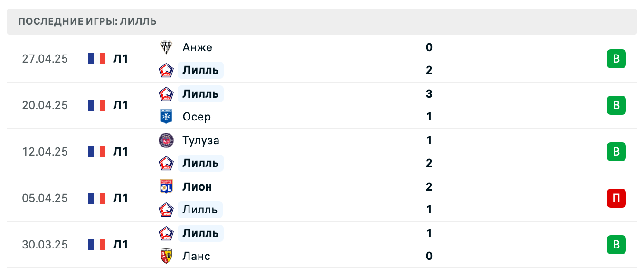Open the Лион team link

[197, 187]
